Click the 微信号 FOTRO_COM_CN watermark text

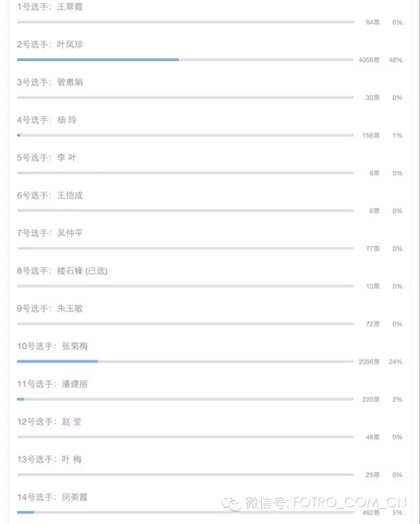pyautogui.click(x=325, y=503)
